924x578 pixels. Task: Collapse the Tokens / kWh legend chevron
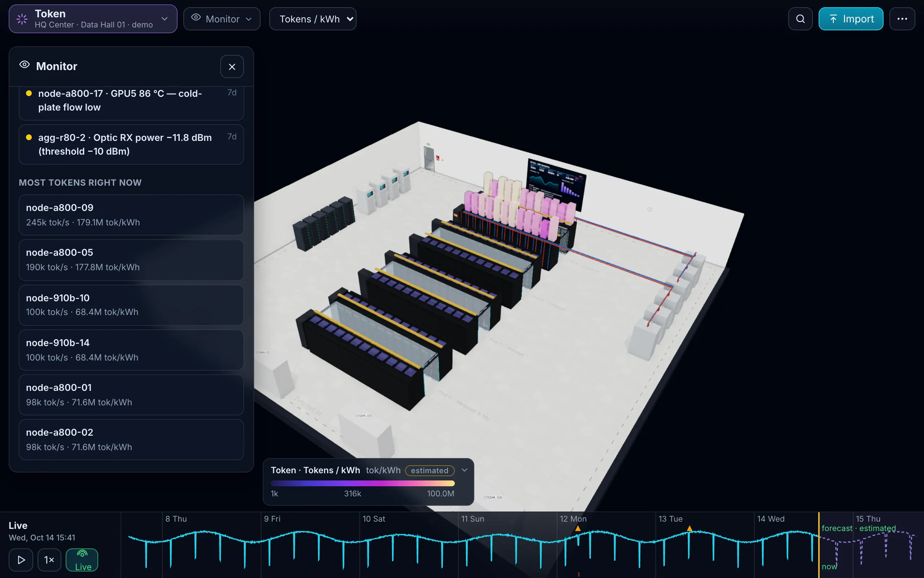pos(464,470)
